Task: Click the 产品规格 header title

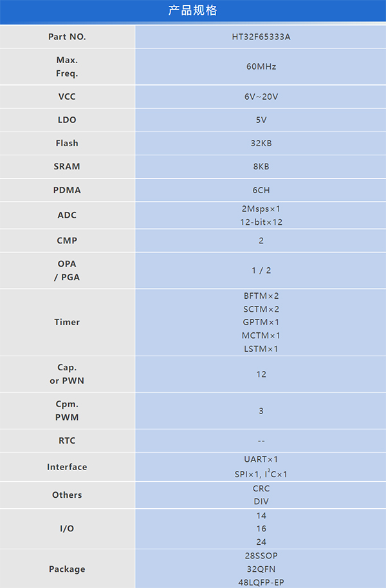Action: 193,11
